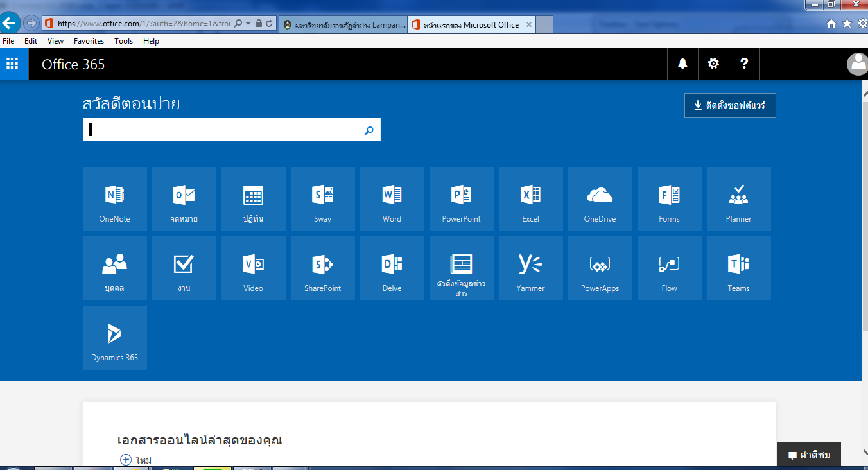Launch the Yammer tile
The image size is (868, 470).
(x=531, y=268)
